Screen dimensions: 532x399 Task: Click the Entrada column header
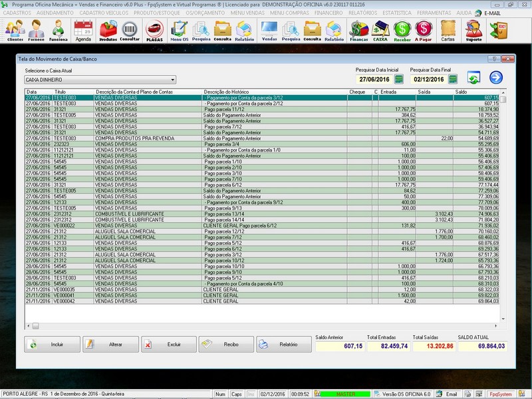point(397,92)
